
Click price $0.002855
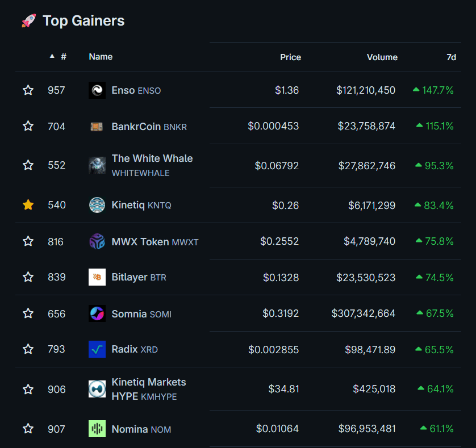pos(274,349)
